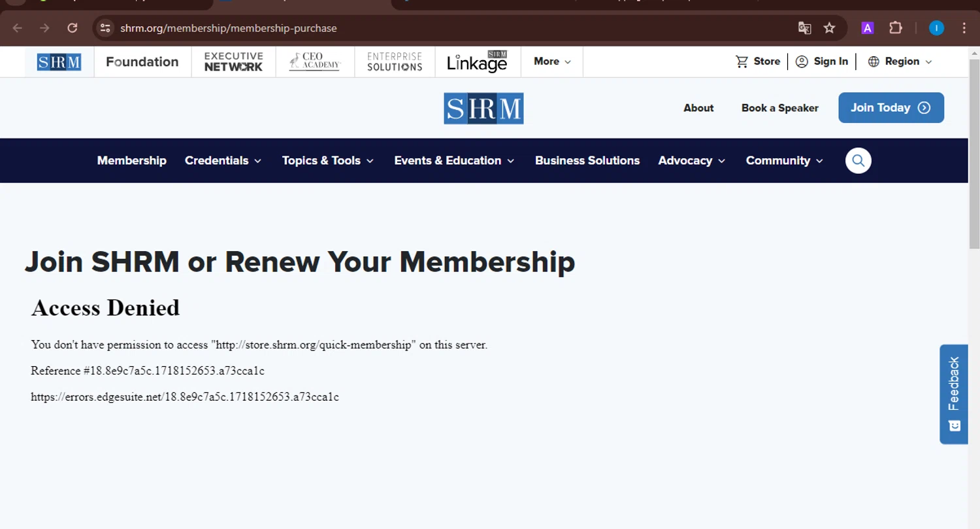This screenshot has width=980, height=529.
Task: Click the Join Today button
Action: (891, 108)
